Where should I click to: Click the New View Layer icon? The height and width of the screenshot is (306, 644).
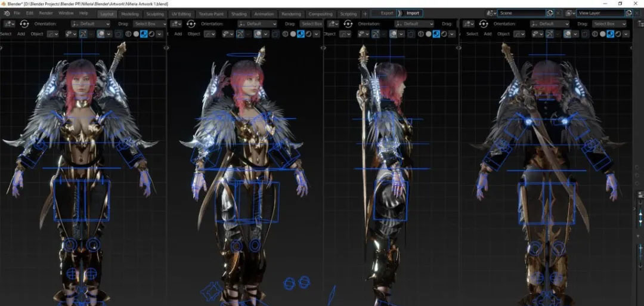(628, 13)
